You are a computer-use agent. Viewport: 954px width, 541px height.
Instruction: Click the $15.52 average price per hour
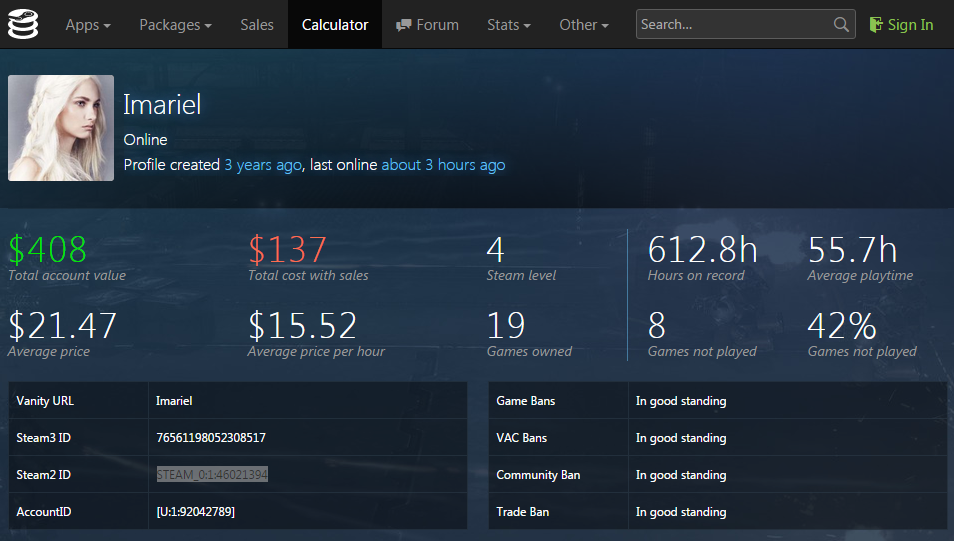click(x=302, y=326)
